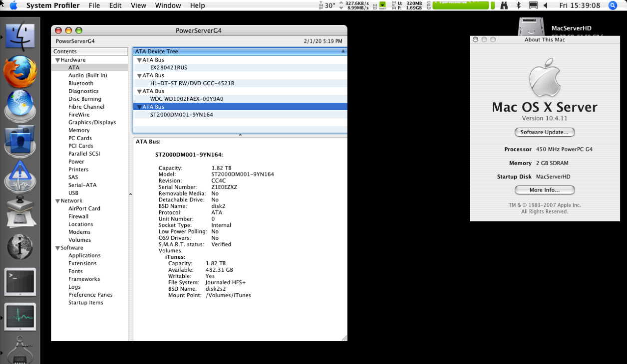Select Memory in the Hardware list
Image resolution: width=627 pixels, height=364 pixels.
click(79, 130)
